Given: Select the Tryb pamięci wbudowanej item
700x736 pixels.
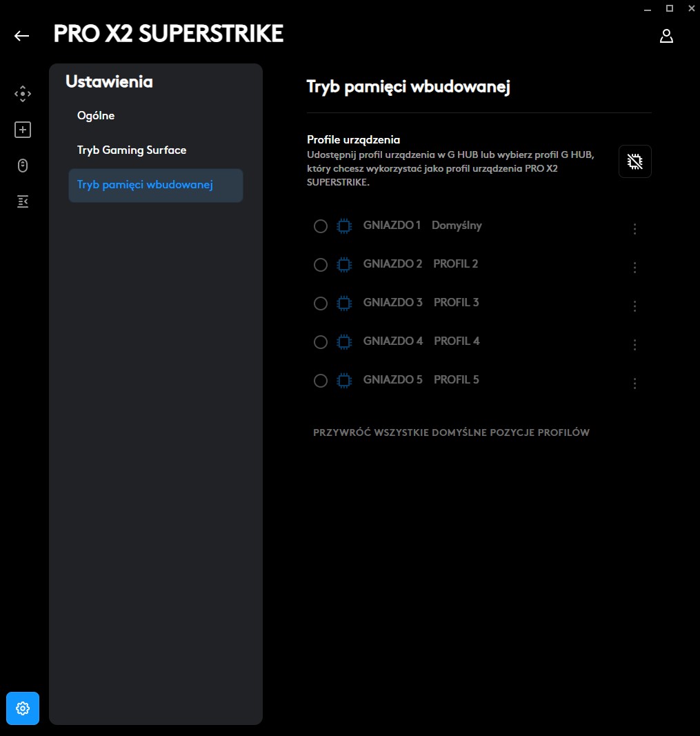Looking at the screenshot, I should point(145,185).
